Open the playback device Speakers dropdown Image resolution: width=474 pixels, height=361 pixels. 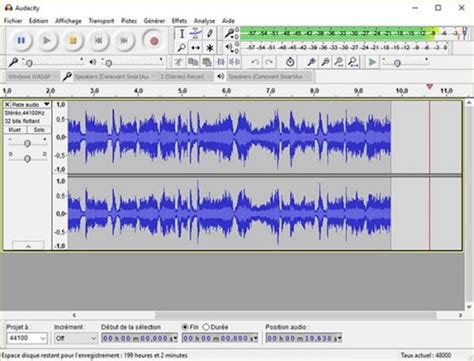[269, 77]
